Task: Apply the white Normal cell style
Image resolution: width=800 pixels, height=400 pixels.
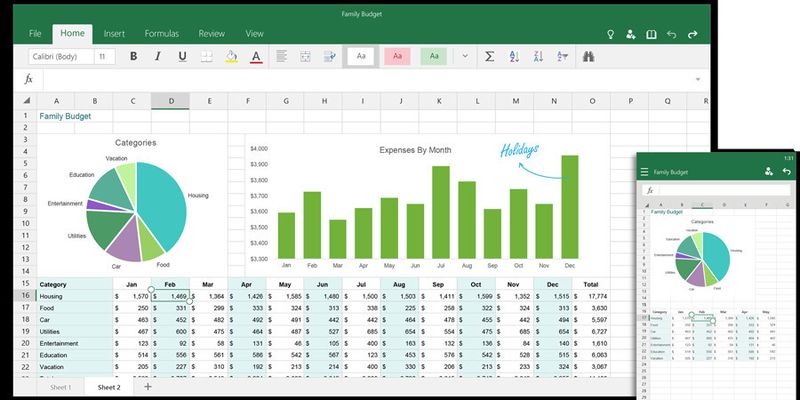Action: point(361,57)
